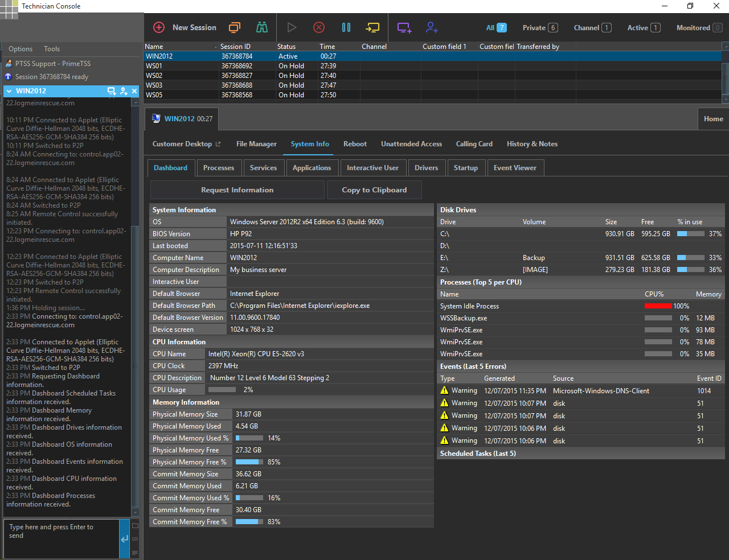This screenshot has width=729, height=560.
Task: Click the yellow Transfer session icon
Action: click(372, 27)
